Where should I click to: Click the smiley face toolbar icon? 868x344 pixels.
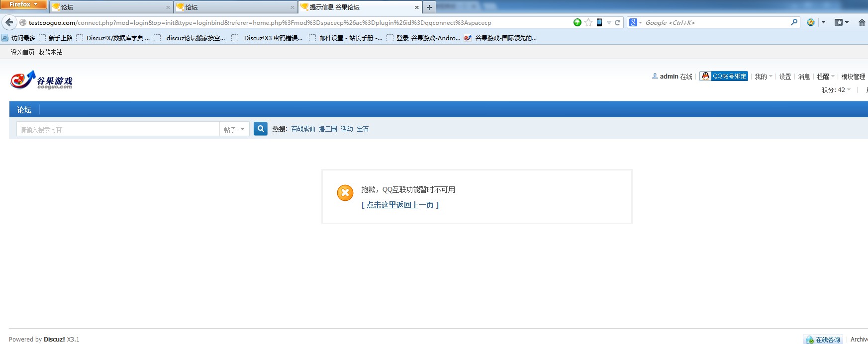click(x=811, y=22)
